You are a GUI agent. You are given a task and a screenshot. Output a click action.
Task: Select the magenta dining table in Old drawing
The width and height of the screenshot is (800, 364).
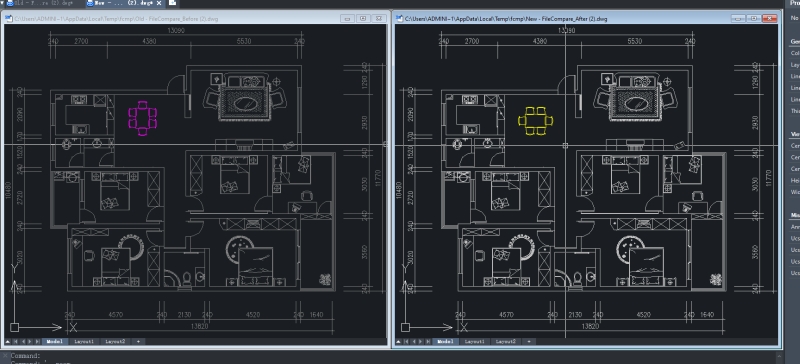[142, 118]
